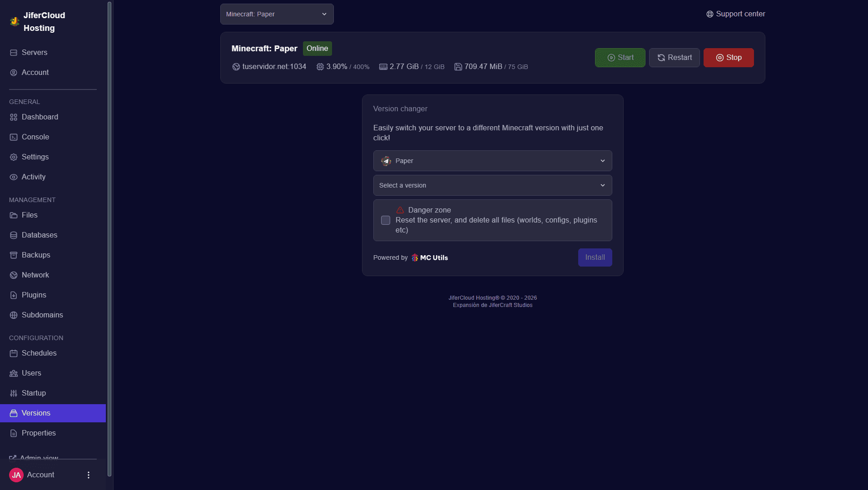Click the Startup sliders icon

[x=14, y=393]
